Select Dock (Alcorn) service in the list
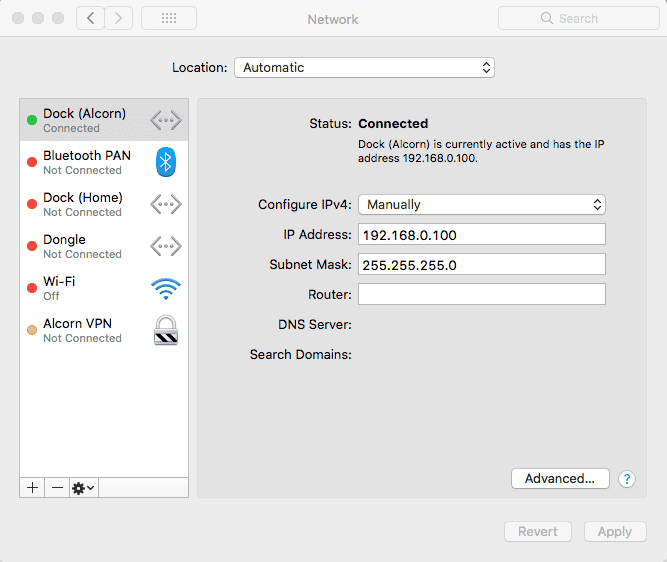This screenshot has width=667, height=562. point(85,120)
